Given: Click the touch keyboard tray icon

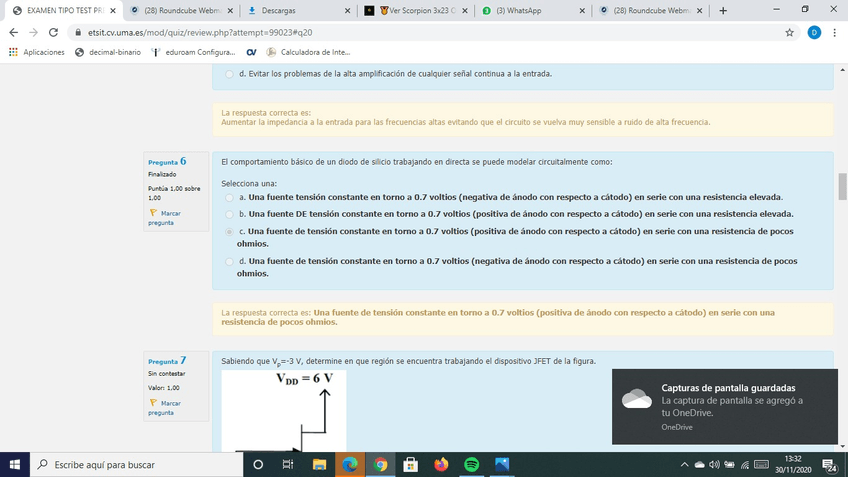Looking at the screenshot, I should (761, 465).
